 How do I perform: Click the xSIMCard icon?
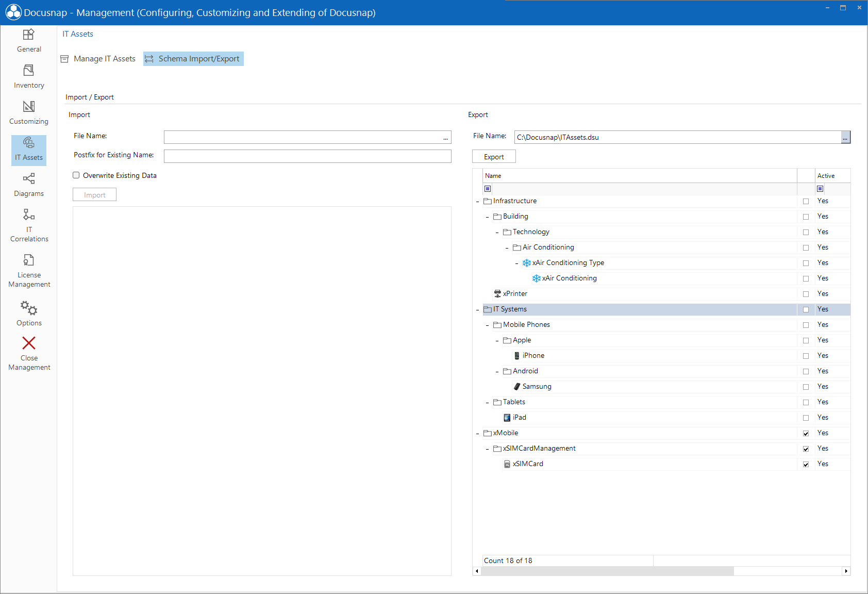click(507, 464)
